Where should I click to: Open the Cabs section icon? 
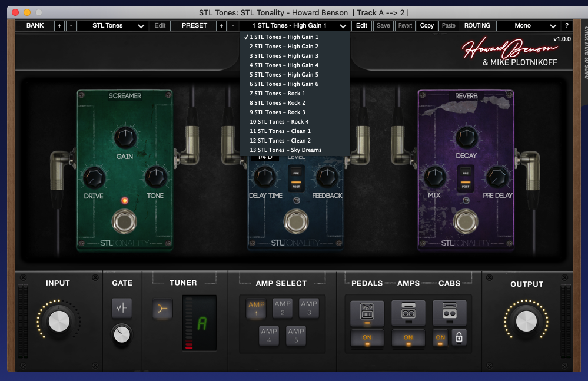(x=450, y=313)
